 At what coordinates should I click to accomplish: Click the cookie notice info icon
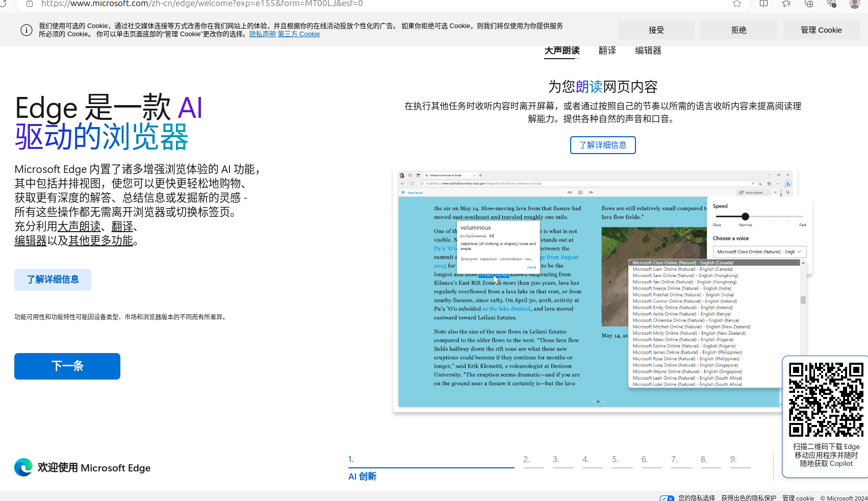click(x=27, y=30)
